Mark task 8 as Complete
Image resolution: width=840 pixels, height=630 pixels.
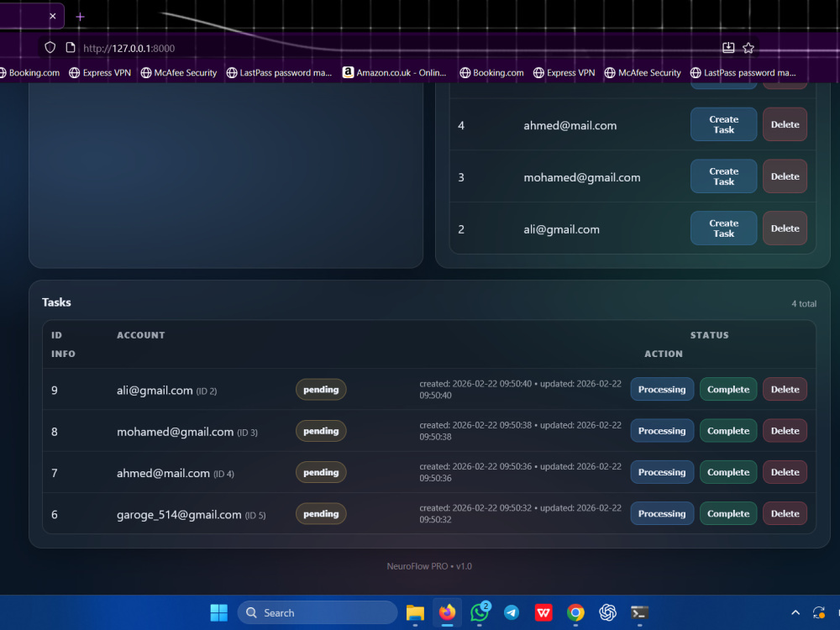pyautogui.click(x=728, y=431)
